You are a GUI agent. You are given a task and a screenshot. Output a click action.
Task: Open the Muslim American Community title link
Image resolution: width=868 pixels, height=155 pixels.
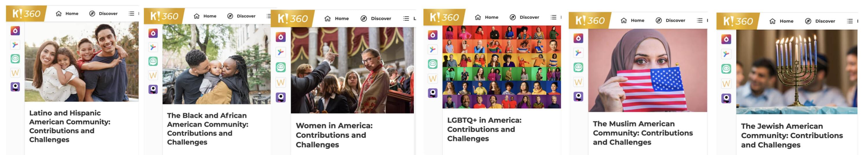pyautogui.click(x=643, y=133)
